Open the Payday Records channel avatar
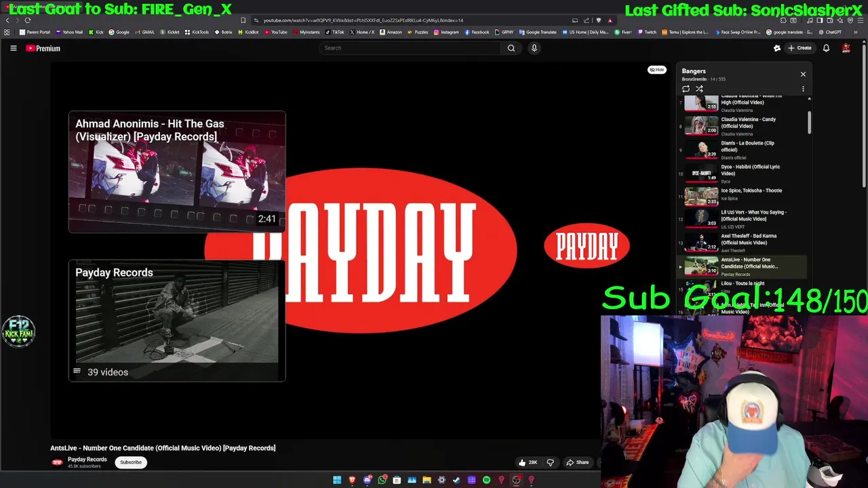 tap(58, 462)
